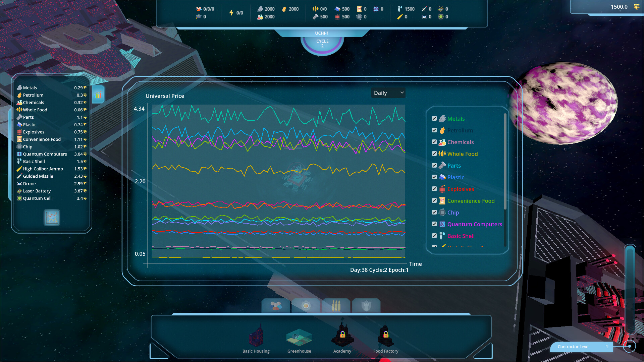
Task: Click the Contractor Level progress bar
Action: pyautogui.click(x=581, y=347)
